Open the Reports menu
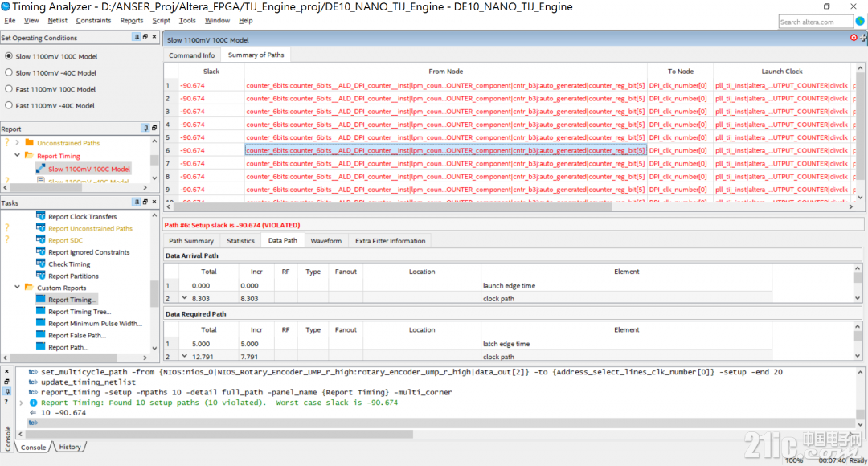The height and width of the screenshot is (466, 868). click(x=132, y=20)
